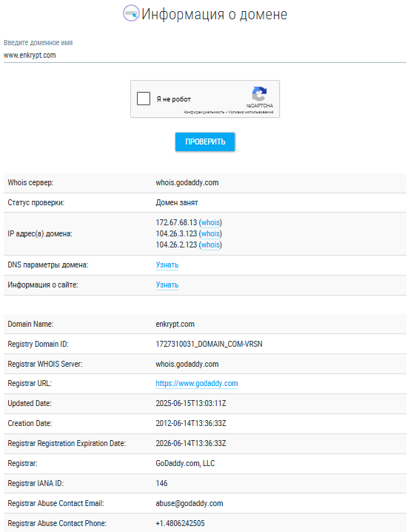Click the "Registry Domain ID:" label

tap(38, 344)
